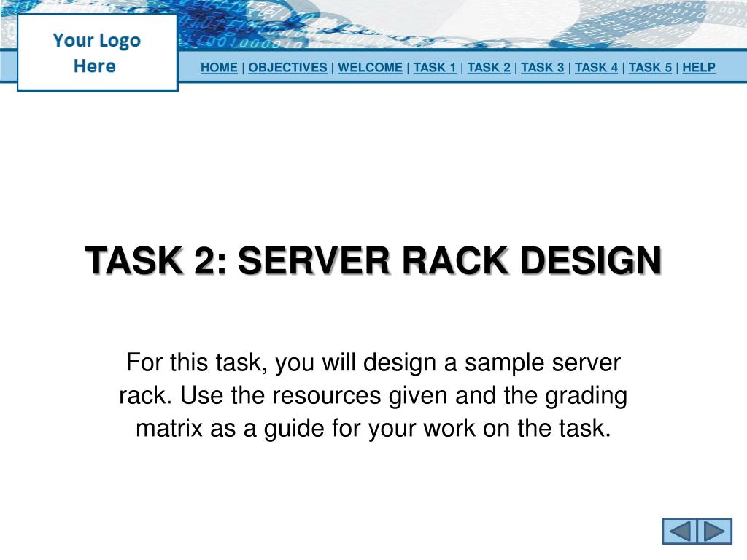The image size is (747, 560).
Task: Open the WELCOME link
Action: tap(370, 68)
